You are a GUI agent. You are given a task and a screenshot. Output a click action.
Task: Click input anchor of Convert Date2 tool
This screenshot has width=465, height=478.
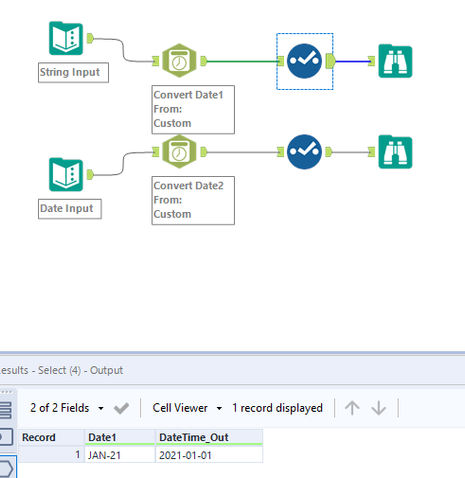tap(156, 152)
